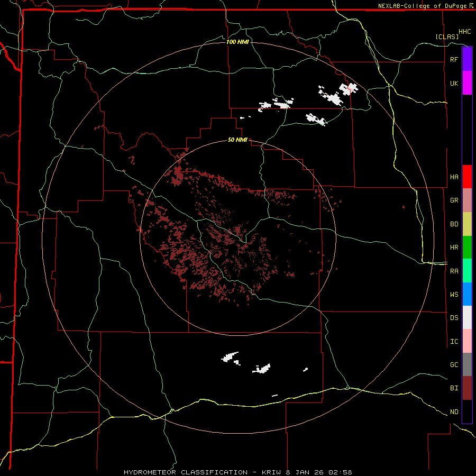Click the RF purple legend swatch

(x=467, y=59)
